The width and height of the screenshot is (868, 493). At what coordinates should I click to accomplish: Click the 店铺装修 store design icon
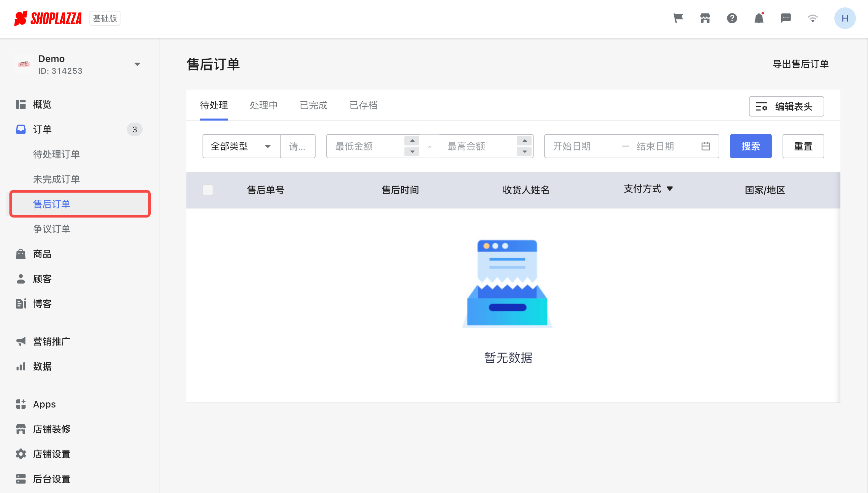click(x=21, y=429)
